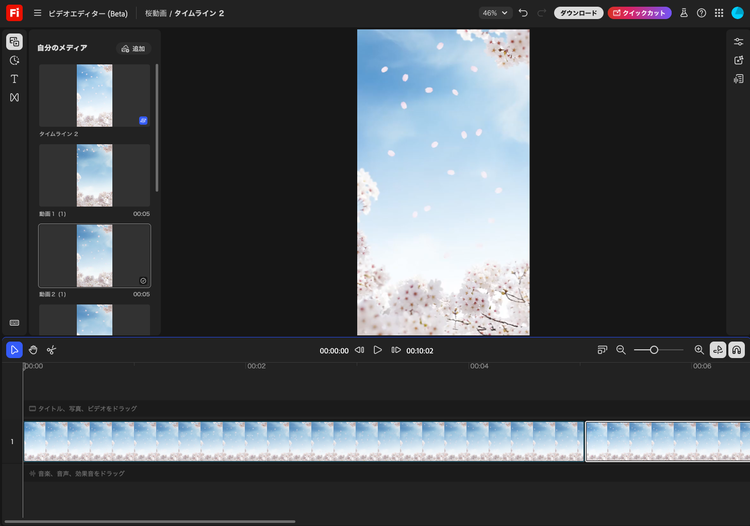Activate the scissors split tool
Viewport: 750px width, 526px height.
pos(51,350)
